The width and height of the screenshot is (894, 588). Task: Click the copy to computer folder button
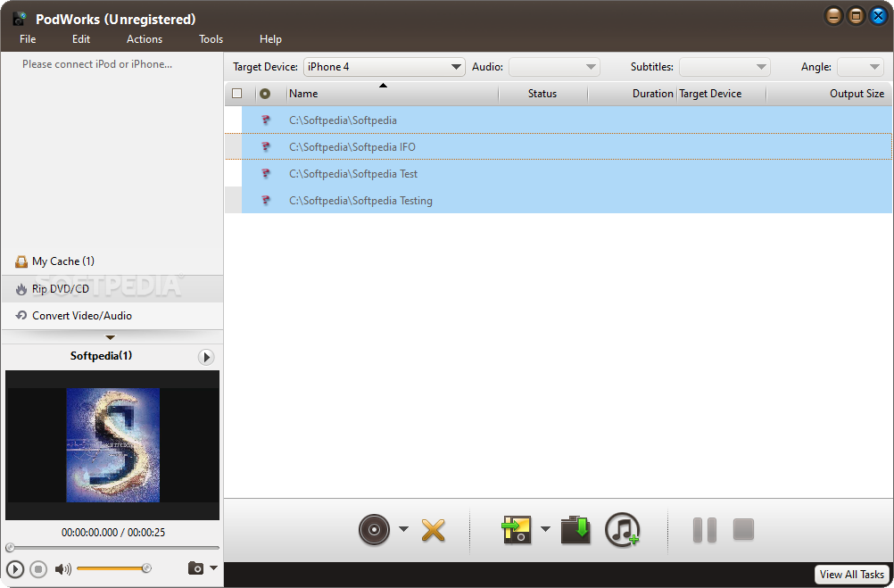point(575,530)
